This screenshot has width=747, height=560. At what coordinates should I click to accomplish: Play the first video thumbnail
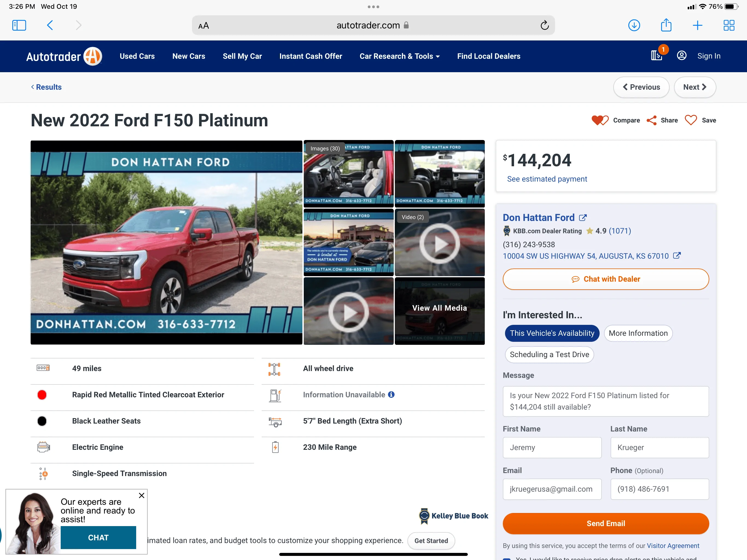coord(440,243)
